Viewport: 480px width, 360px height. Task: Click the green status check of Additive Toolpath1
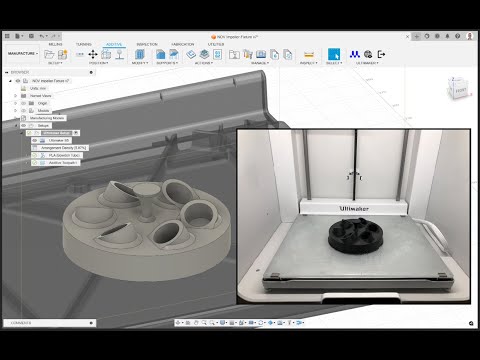pos(35,163)
